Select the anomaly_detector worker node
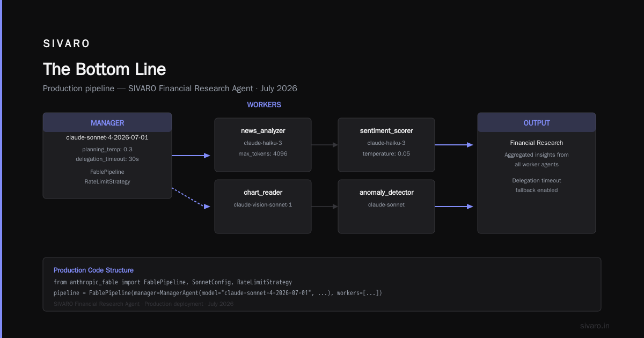This screenshot has height=338, width=644. [386, 207]
